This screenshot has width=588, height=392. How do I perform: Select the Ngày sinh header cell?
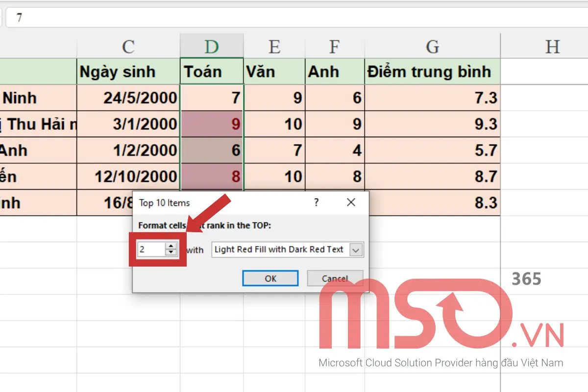coord(128,72)
